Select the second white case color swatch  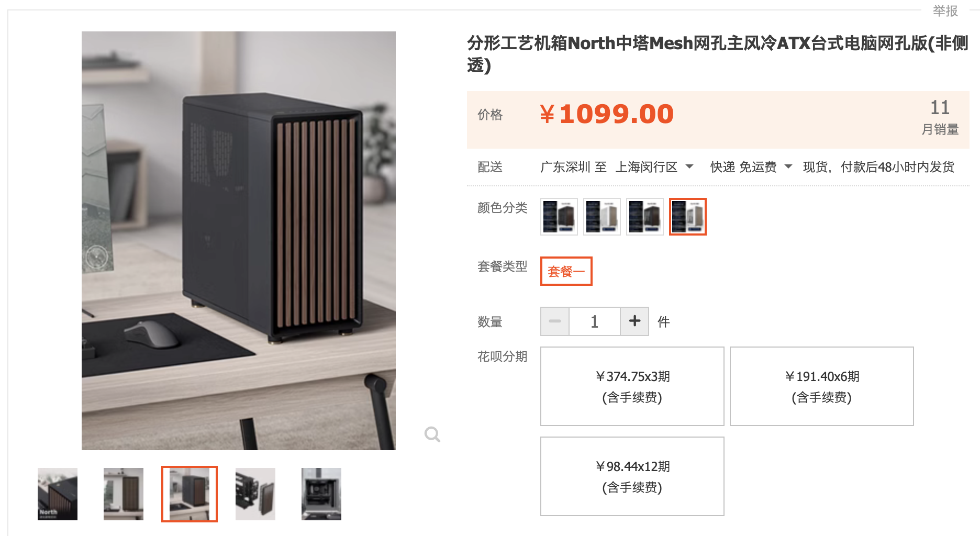tap(602, 217)
